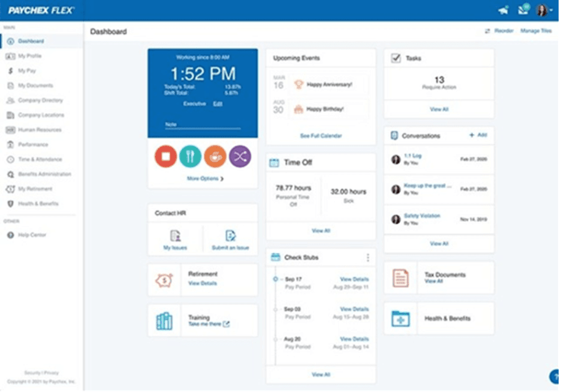
Task: Click the Edit link beside Executive
Action: click(x=218, y=104)
